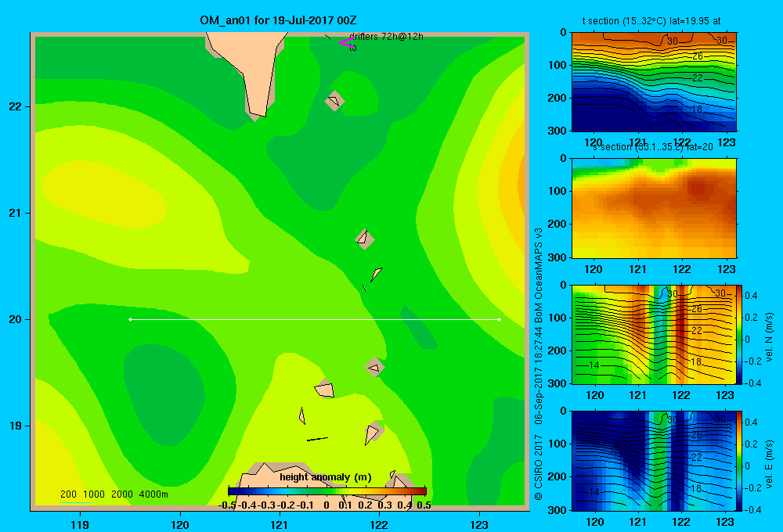Click longitude label 119 on main map axis

[x=80, y=524]
